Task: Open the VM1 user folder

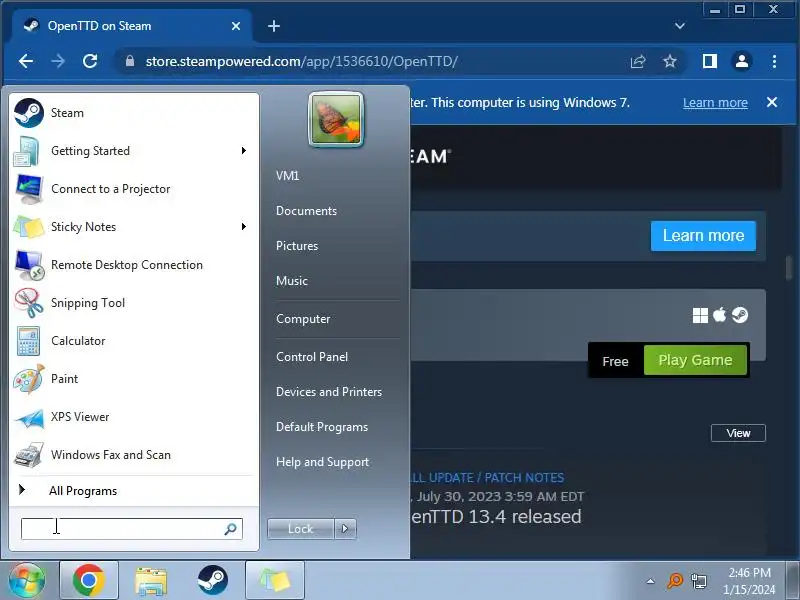Action: point(287,176)
